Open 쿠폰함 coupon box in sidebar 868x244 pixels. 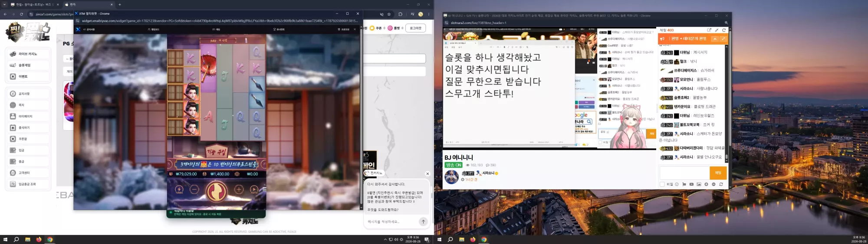pos(28,139)
